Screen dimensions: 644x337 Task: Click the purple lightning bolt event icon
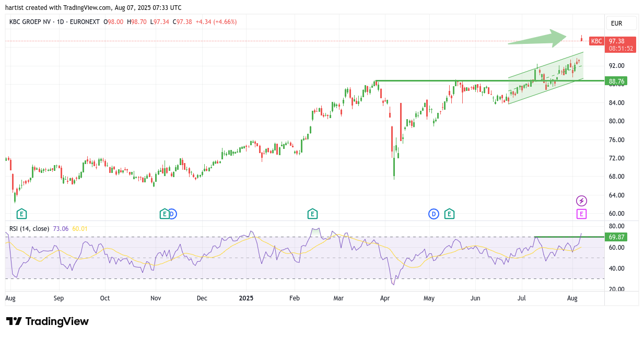(x=581, y=201)
